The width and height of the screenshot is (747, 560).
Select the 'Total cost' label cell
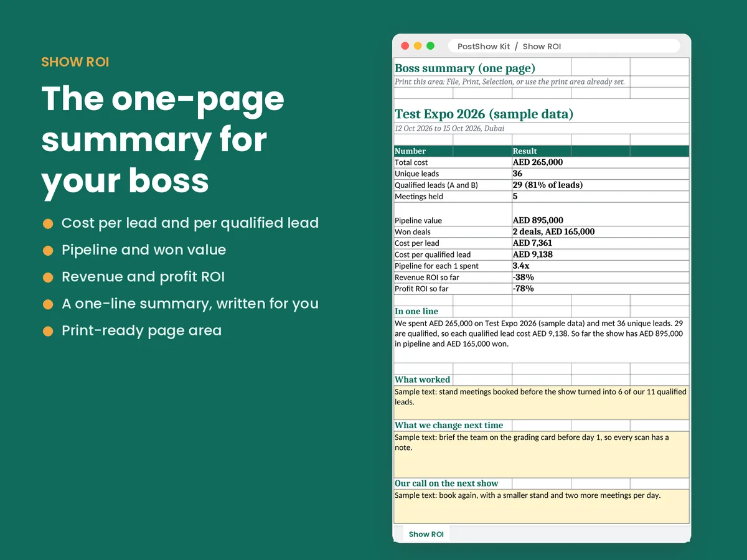click(453, 162)
